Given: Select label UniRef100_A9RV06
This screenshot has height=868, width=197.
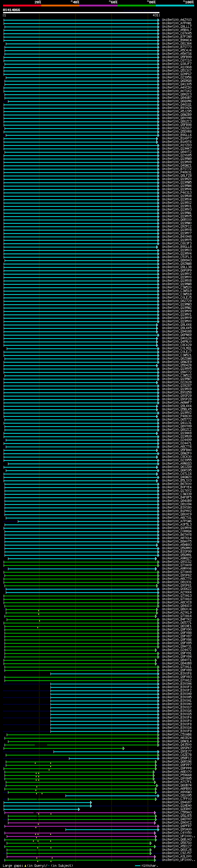Looking at the screenshot, I should click(x=177, y=568).
